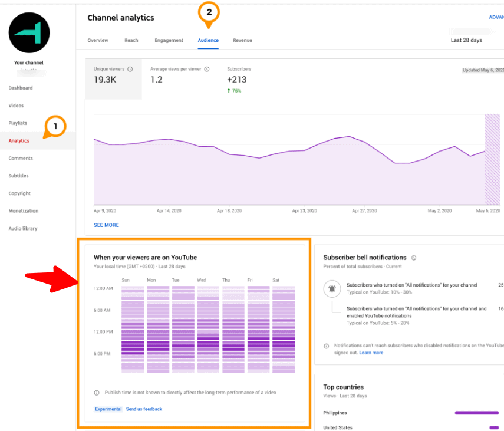Click the clock icon beside Average views per viewer
The height and width of the screenshot is (431, 504).
[207, 69]
